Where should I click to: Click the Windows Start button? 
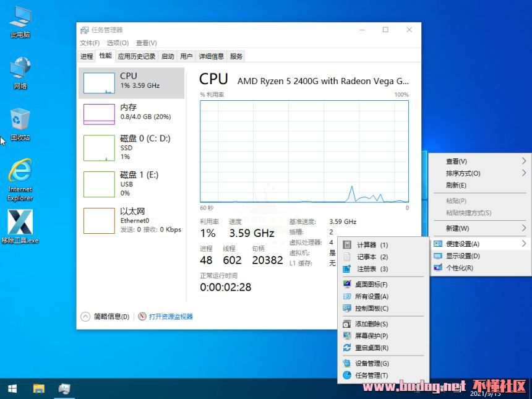(x=12, y=388)
